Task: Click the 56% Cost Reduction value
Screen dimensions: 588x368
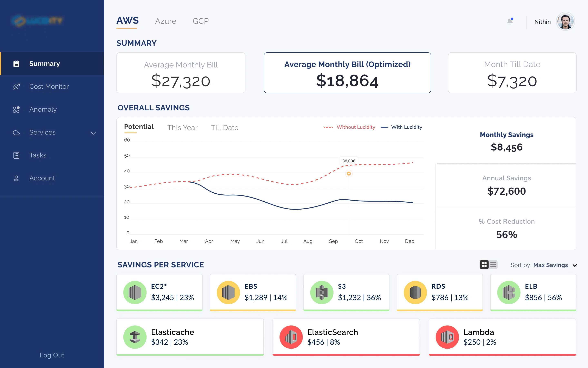Action: 507,235
